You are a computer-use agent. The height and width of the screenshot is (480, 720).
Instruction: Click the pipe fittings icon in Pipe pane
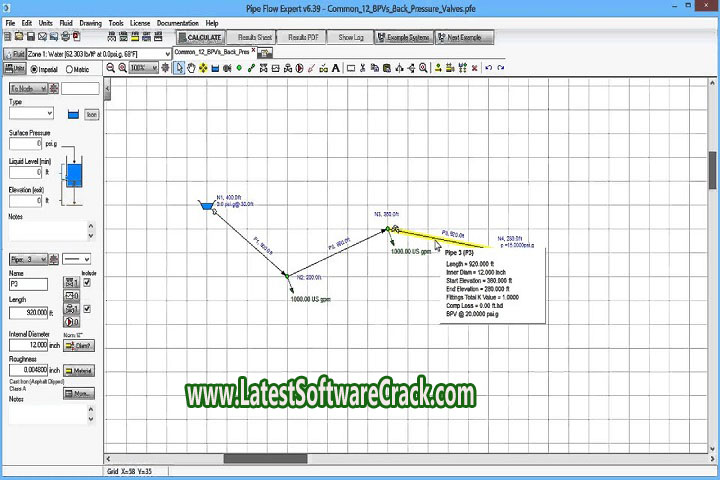tap(71, 282)
